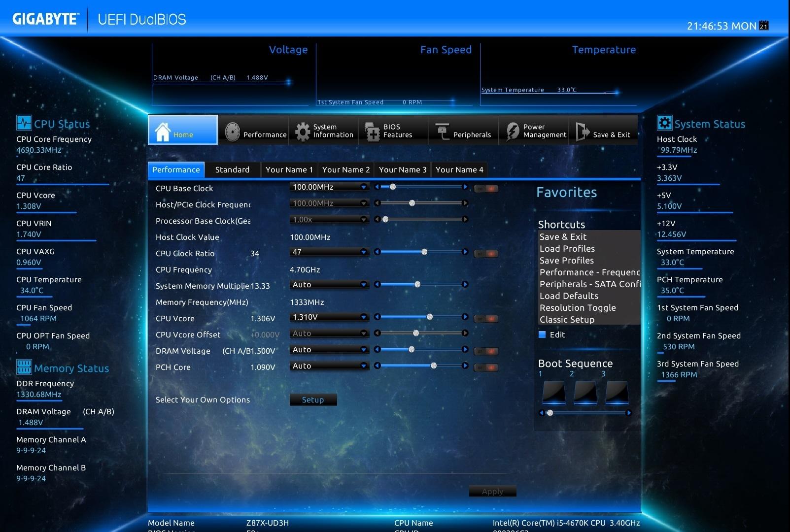Click the System Status gear icon
Screen dimensions: 790x532
click(664, 123)
